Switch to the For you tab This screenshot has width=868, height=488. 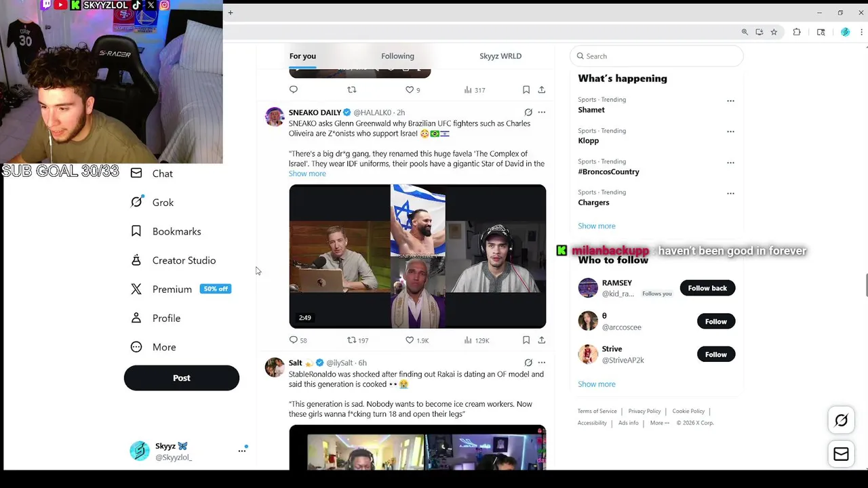point(302,56)
